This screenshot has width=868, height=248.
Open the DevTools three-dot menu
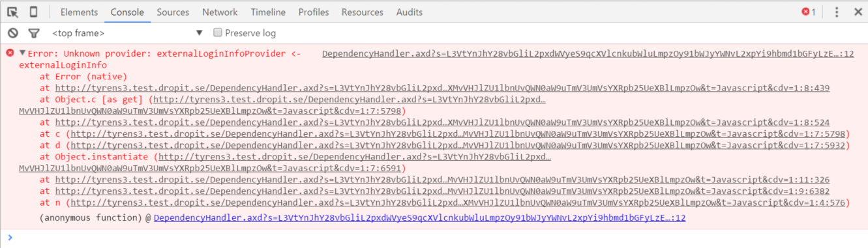pos(837,12)
